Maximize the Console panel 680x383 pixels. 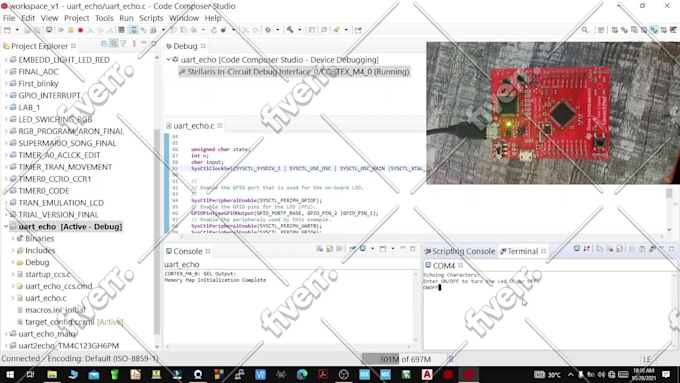[x=412, y=249]
